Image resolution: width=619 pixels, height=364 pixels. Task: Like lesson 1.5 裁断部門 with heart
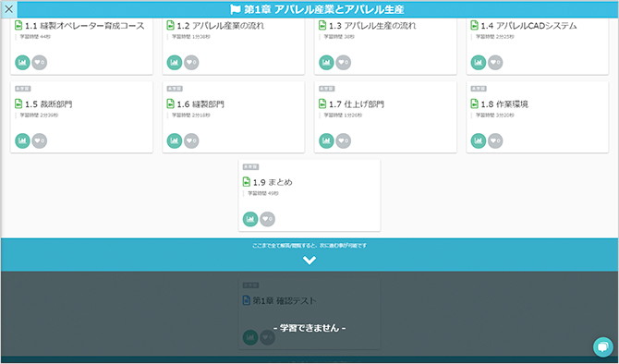click(x=40, y=141)
